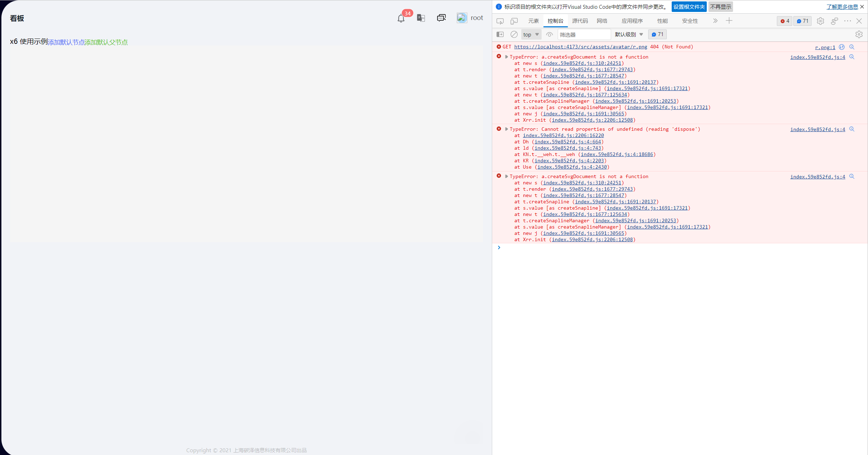This screenshot has width=868, height=455.
Task: Switch to the 网络 (Network) tab
Action: point(602,21)
